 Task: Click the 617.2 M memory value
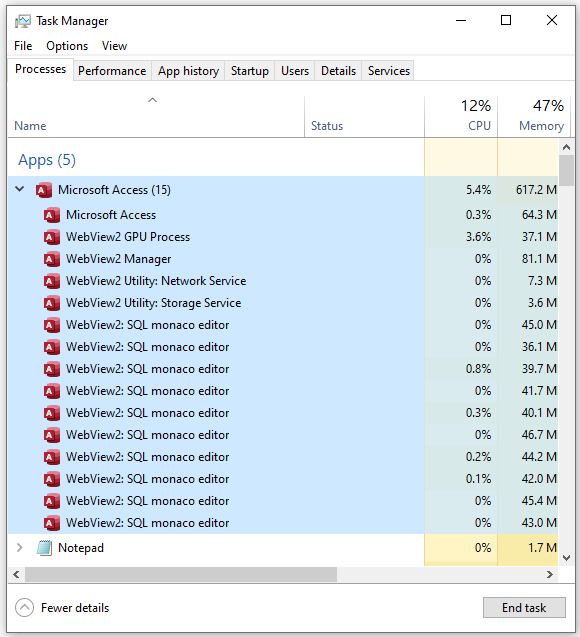[536, 190]
